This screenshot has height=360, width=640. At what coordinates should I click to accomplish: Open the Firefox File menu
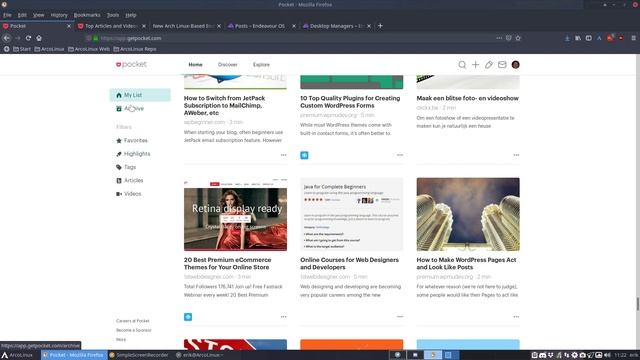(7, 15)
